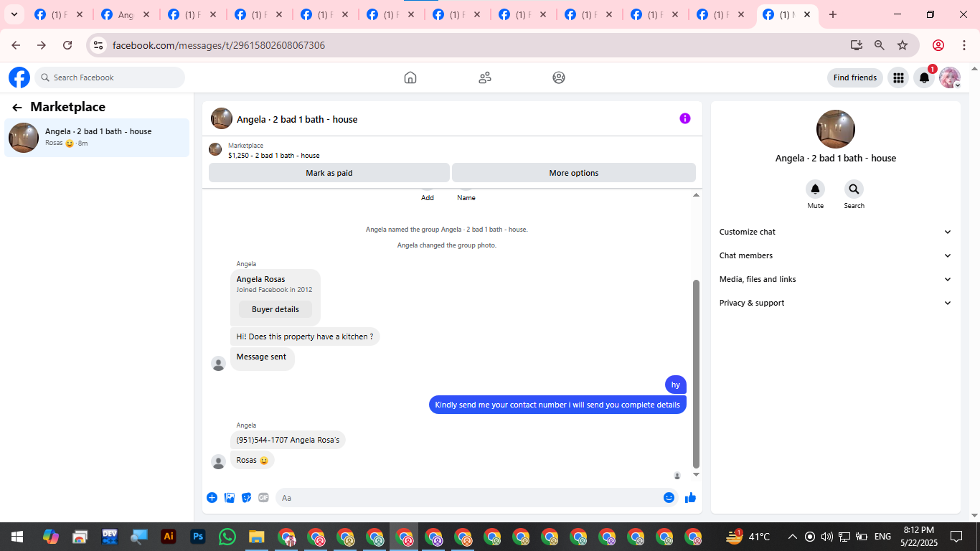Bookmark this page with the star icon
This screenshot has height=551, width=980.
point(903,45)
